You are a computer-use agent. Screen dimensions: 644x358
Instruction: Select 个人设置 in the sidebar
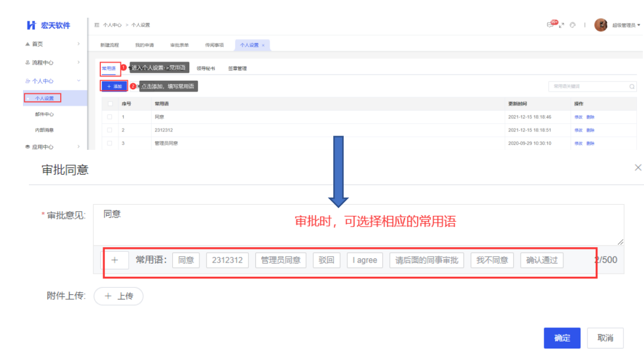tap(44, 98)
